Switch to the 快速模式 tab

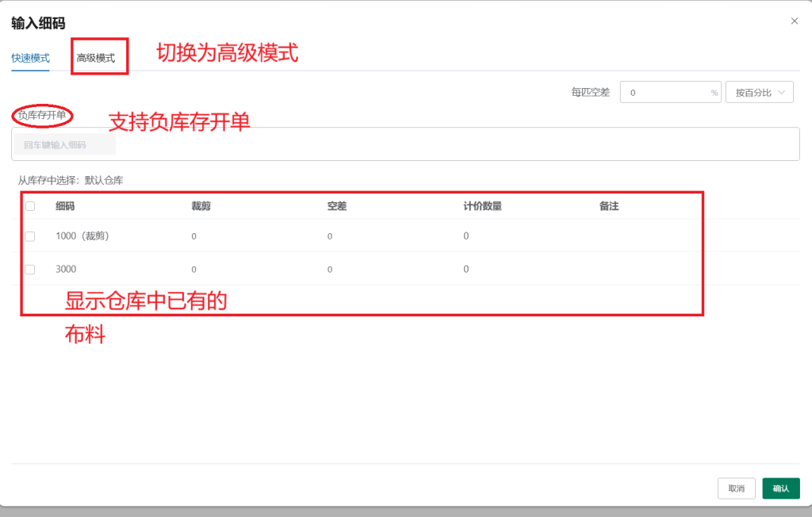point(30,59)
